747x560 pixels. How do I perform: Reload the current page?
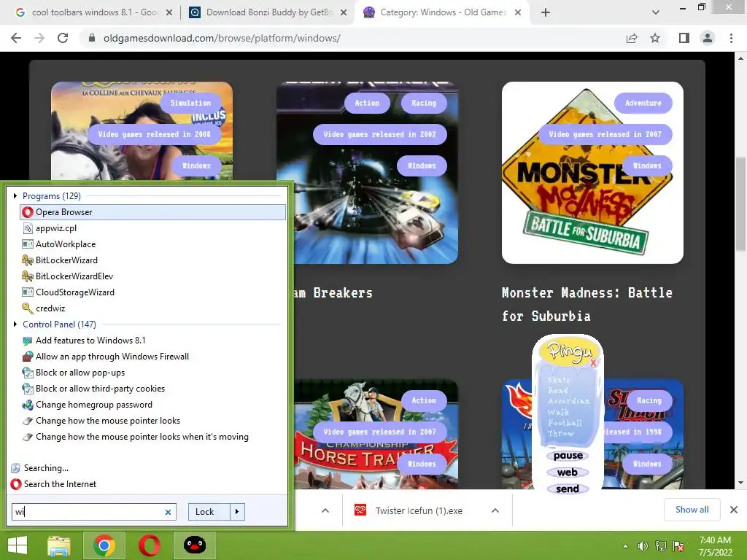[63, 38]
